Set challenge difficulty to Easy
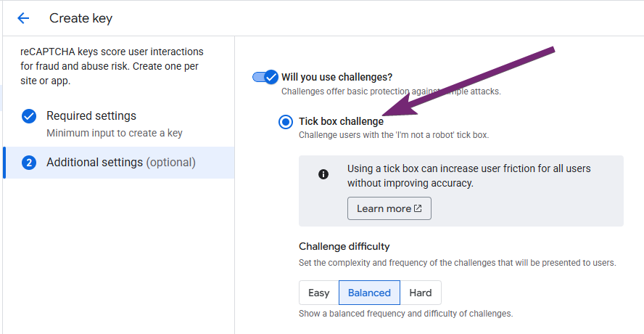 [x=319, y=293]
